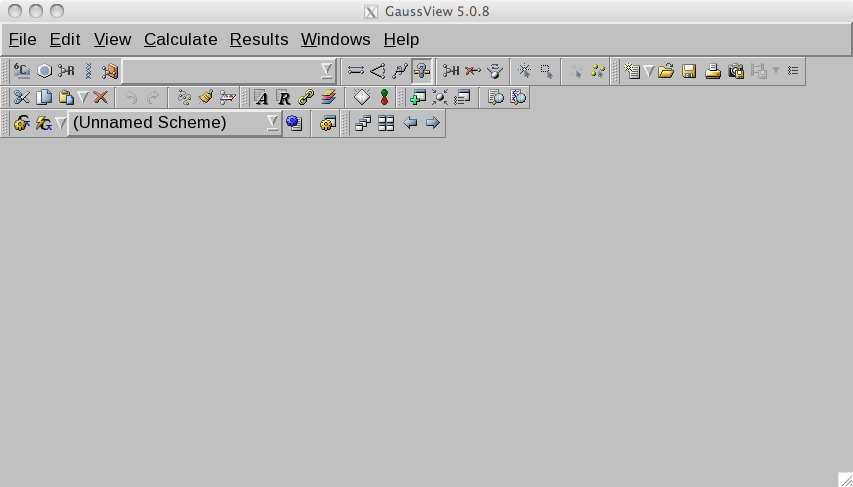Screen dimensions: 853x487
Task: Click the greyed-out save movie film icon
Action: (x=759, y=71)
